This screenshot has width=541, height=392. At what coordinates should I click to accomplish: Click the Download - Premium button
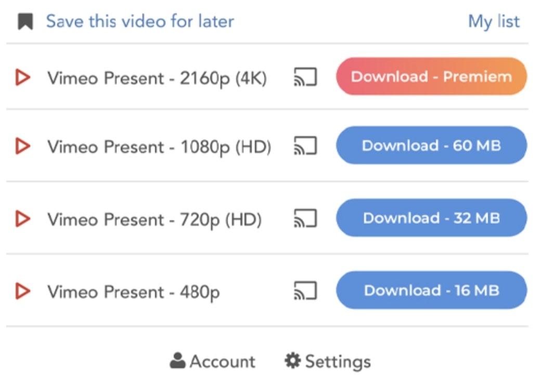pos(431,76)
